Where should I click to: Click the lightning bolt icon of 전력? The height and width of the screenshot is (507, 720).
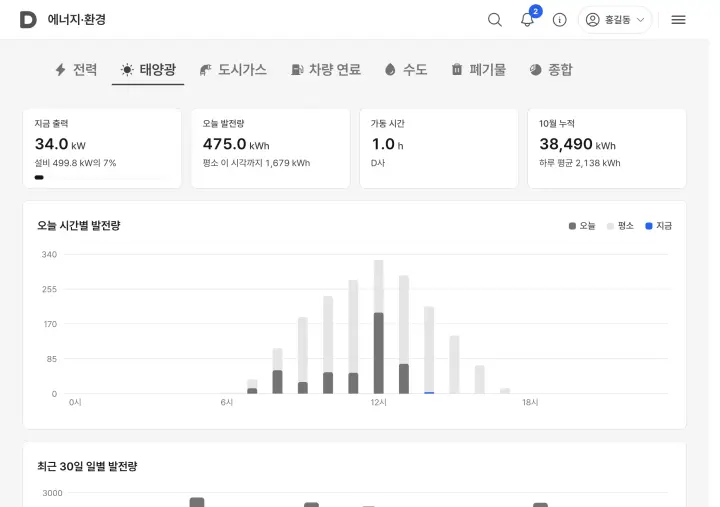(60, 70)
